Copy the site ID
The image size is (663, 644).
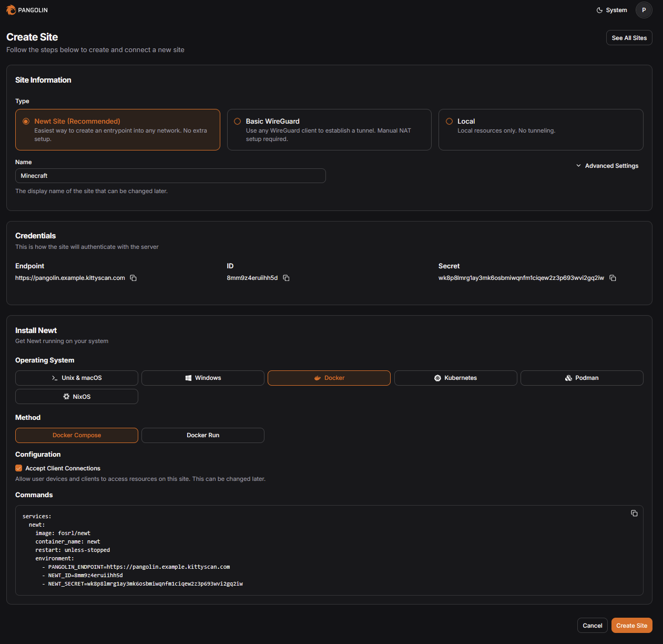[286, 277]
